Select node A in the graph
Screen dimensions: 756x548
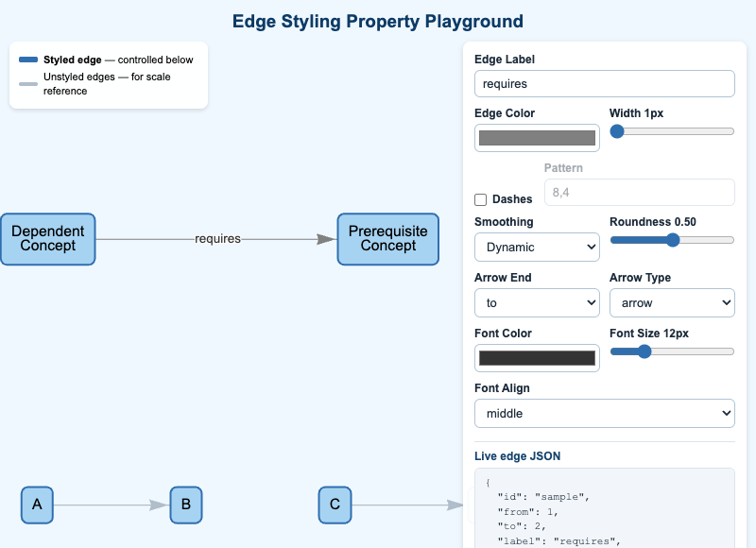click(x=37, y=505)
